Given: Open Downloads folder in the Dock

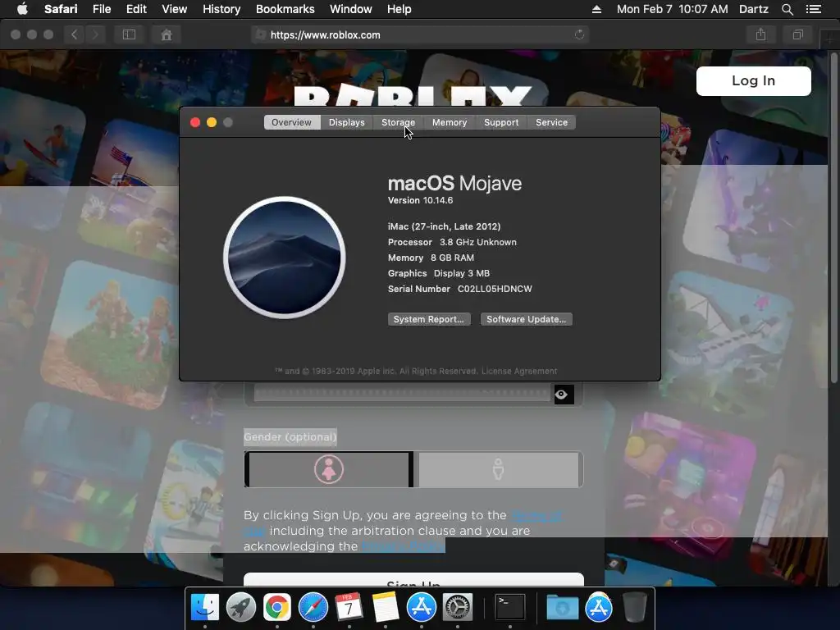Looking at the screenshot, I should click(563, 607).
